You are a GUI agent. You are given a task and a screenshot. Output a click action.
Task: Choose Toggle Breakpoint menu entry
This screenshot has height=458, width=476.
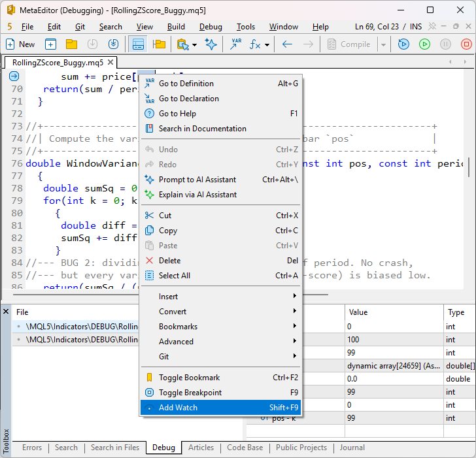[221, 393]
